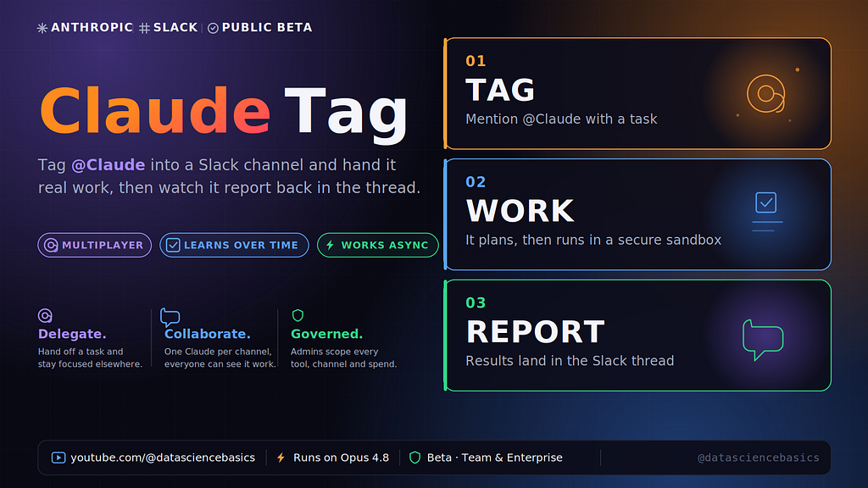Click the Delegate. heading
The height and width of the screenshot is (488, 868).
coord(72,334)
